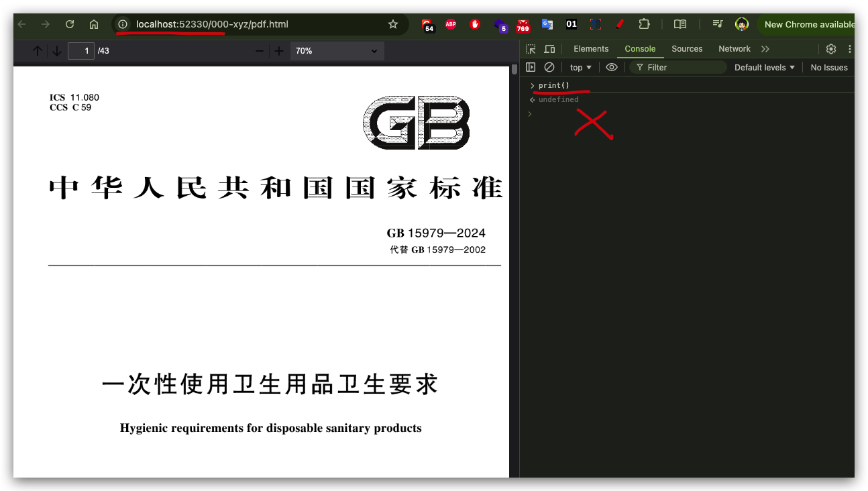Open the 01 extension icon
This screenshot has width=868, height=491.
[x=572, y=24]
